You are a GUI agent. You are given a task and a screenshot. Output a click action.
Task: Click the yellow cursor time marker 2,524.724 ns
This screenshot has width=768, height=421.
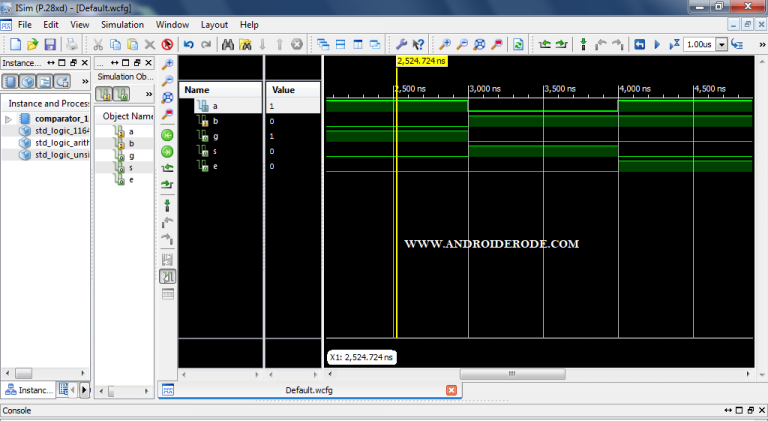pyautogui.click(x=421, y=61)
